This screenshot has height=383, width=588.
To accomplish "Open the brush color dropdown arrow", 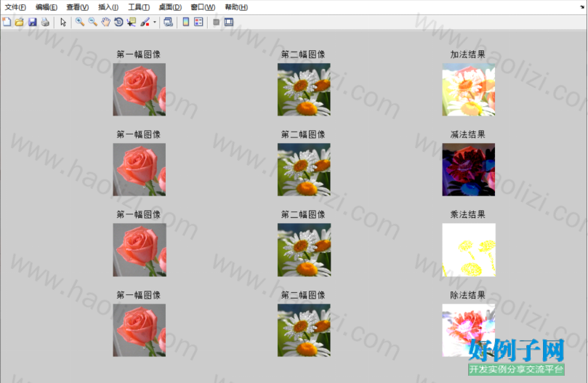I will pyautogui.click(x=155, y=22).
